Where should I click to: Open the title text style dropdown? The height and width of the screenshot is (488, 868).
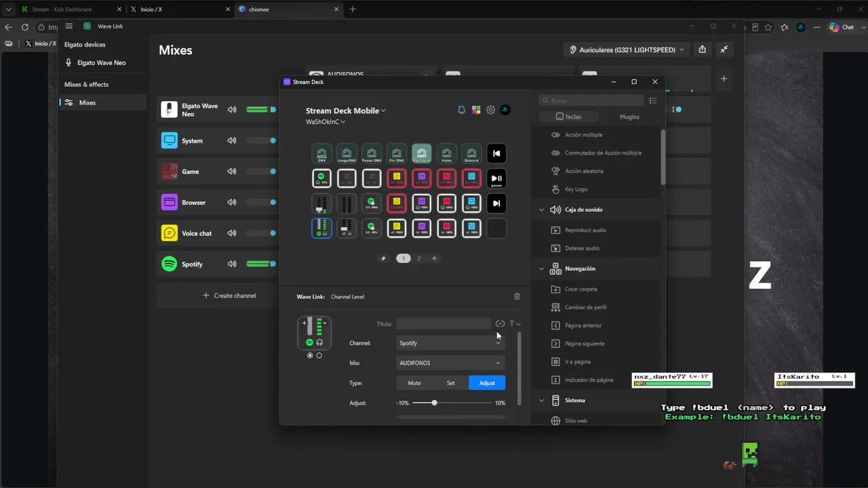coord(515,324)
